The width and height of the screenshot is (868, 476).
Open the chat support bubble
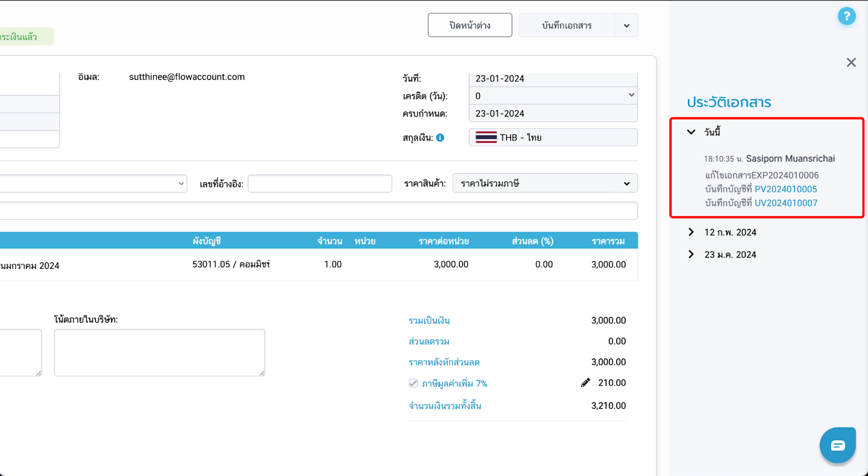[x=837, y=445]
